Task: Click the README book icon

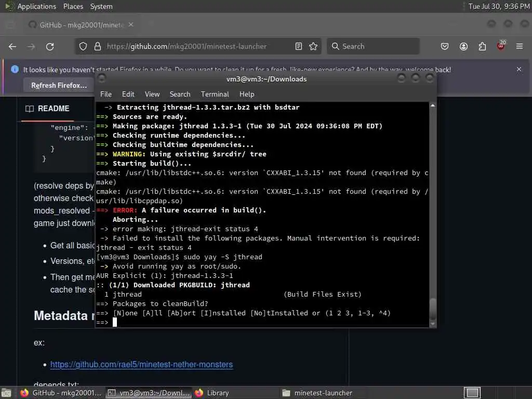Action: (x=30, y=109)
